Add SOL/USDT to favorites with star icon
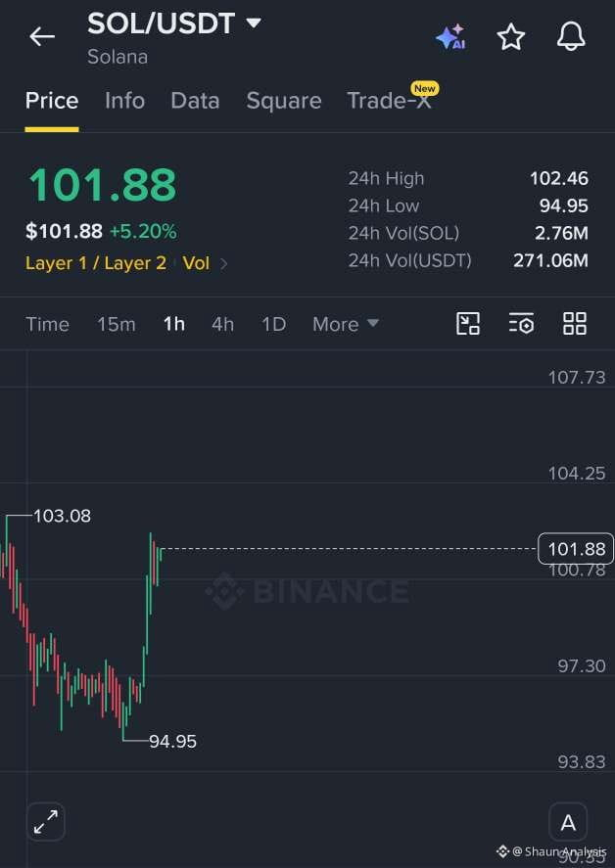615x868 pixels. (510, 37)
